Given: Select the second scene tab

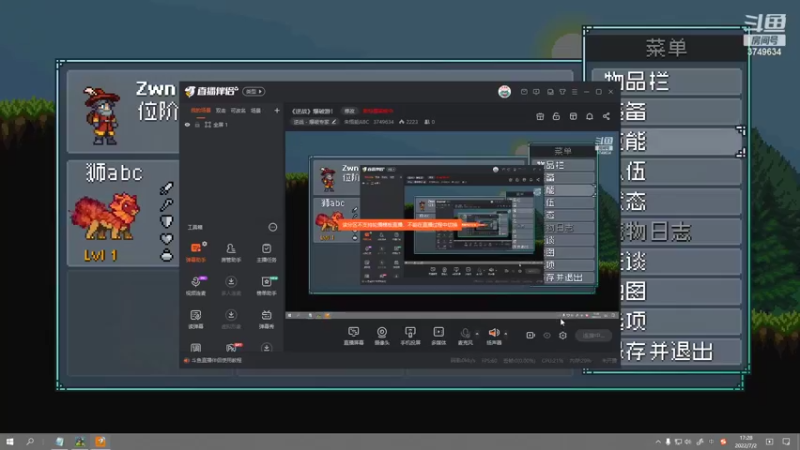Looking at the screenshot, I should (x=220, y=110).
